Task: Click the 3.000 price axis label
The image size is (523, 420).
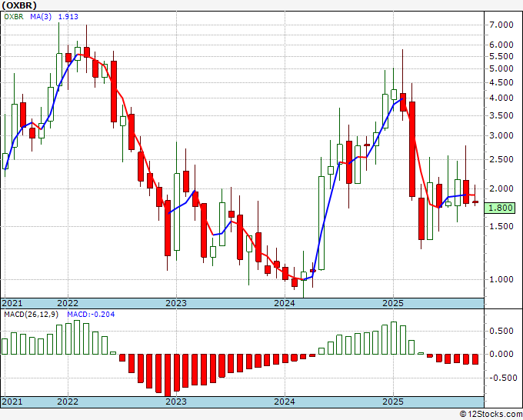Action: (x=501, y=135)
